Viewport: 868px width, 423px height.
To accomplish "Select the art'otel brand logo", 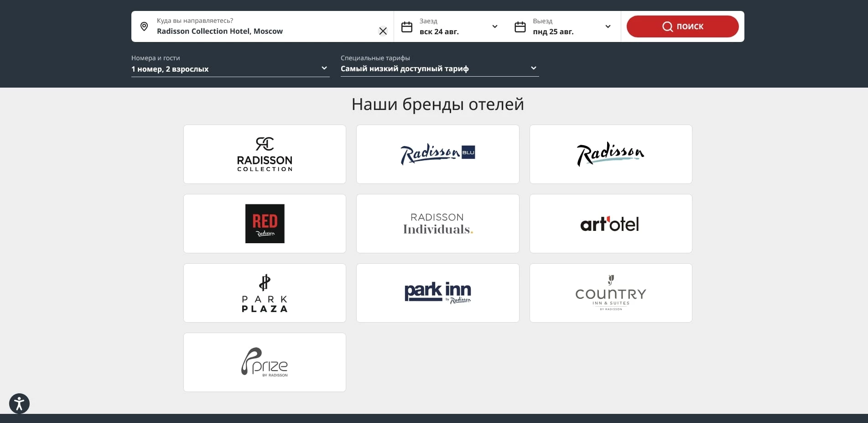I will pyautogui.click(x=611, y=223).
